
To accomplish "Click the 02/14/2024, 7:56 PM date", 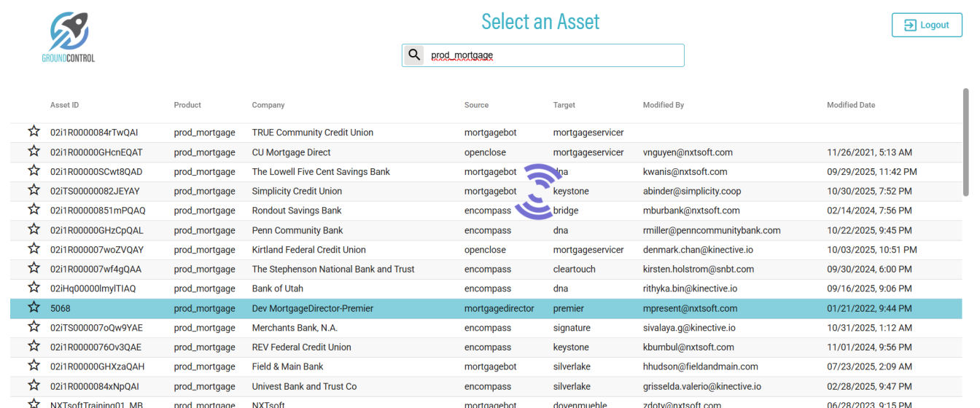I will pos(869,211).
